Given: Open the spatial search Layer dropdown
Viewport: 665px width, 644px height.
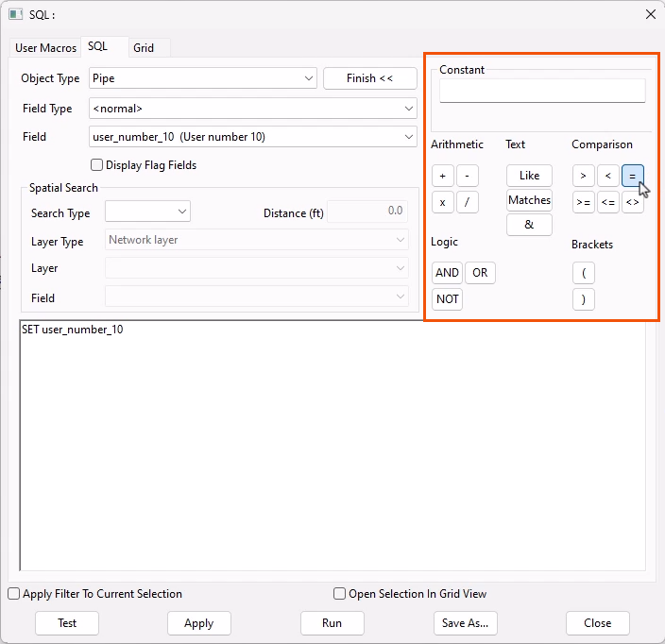Looking at the screenshot, I should (257, 268).
